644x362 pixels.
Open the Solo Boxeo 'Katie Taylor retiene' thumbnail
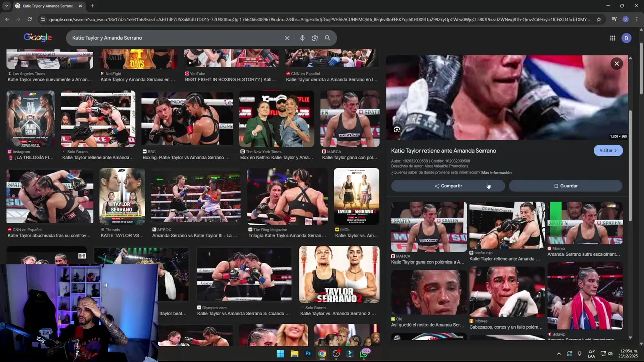point(98,119)
